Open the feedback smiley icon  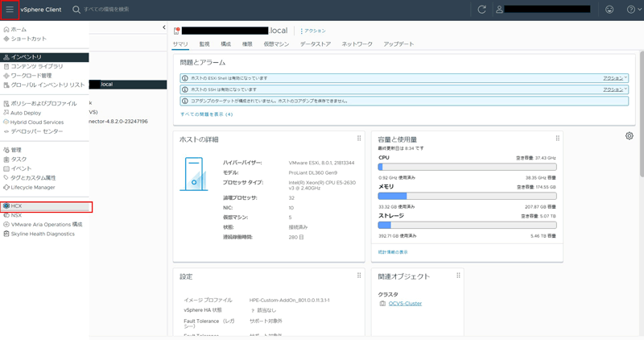tap(609, 10)
